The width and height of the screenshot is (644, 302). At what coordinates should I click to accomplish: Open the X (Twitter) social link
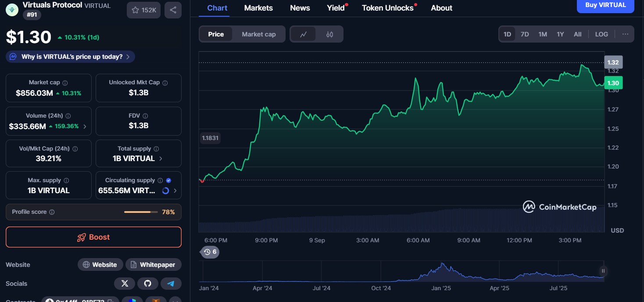(125, 284)
